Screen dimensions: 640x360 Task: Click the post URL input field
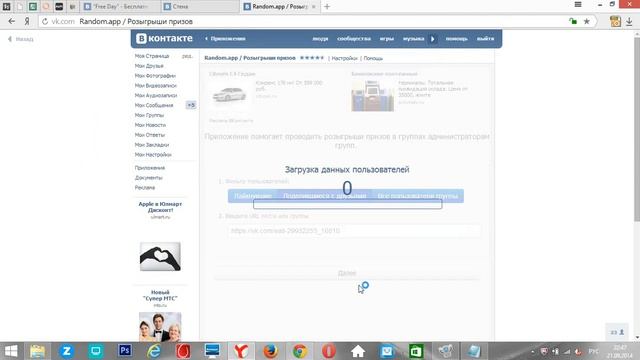(x=354, y=231)
